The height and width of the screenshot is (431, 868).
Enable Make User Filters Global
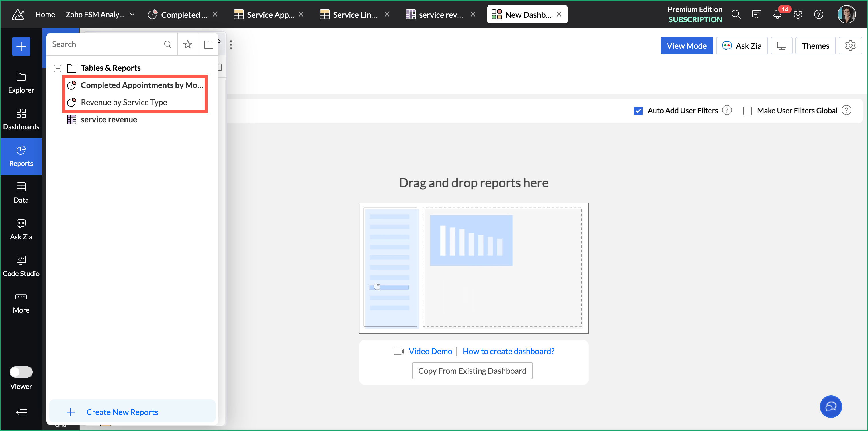(747, 111)
